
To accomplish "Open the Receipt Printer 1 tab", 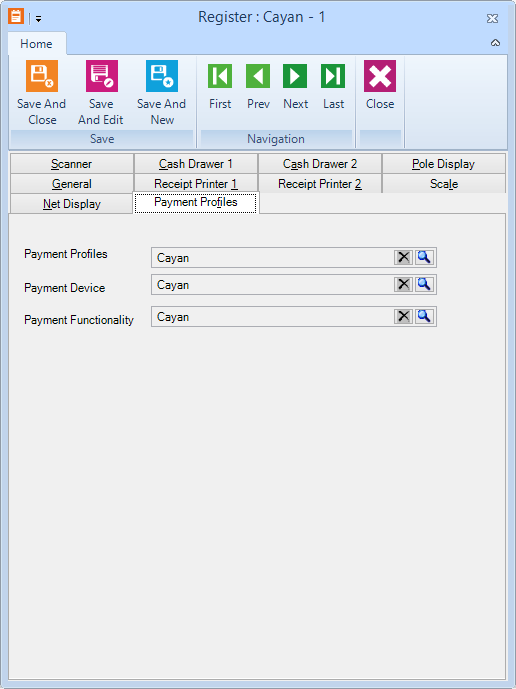I will coord(196,184).
